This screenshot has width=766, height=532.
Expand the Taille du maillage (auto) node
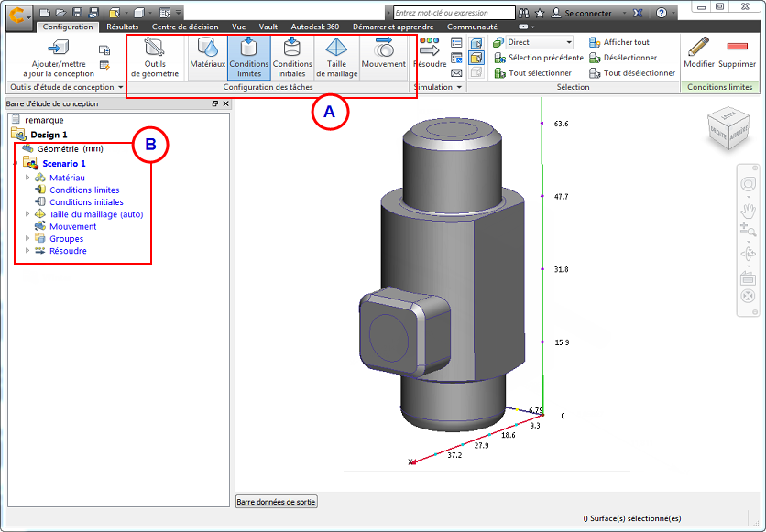click(x=27, y=213)
